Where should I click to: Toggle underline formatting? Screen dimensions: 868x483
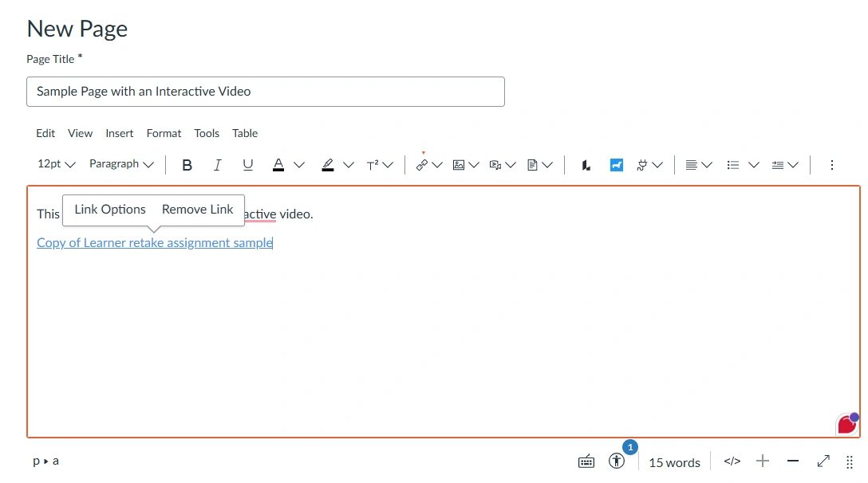[248, 165]
